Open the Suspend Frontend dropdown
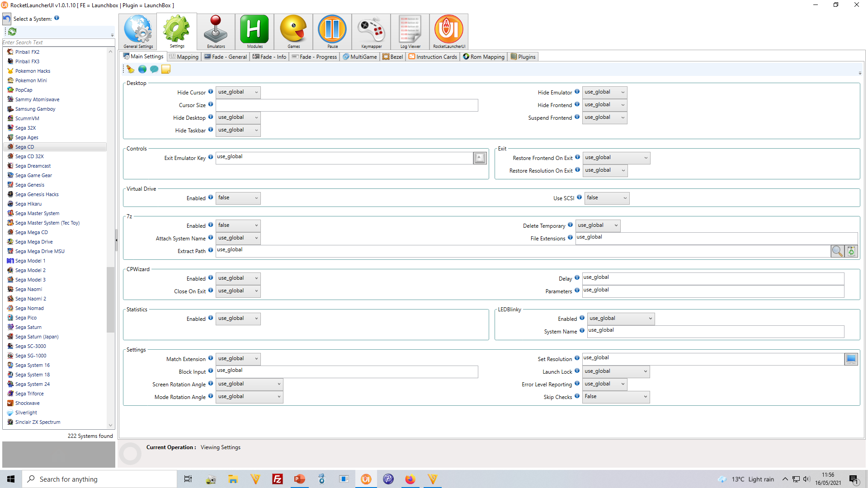Image resolution: width=868 pixels, height=488 pixels. 604,117
